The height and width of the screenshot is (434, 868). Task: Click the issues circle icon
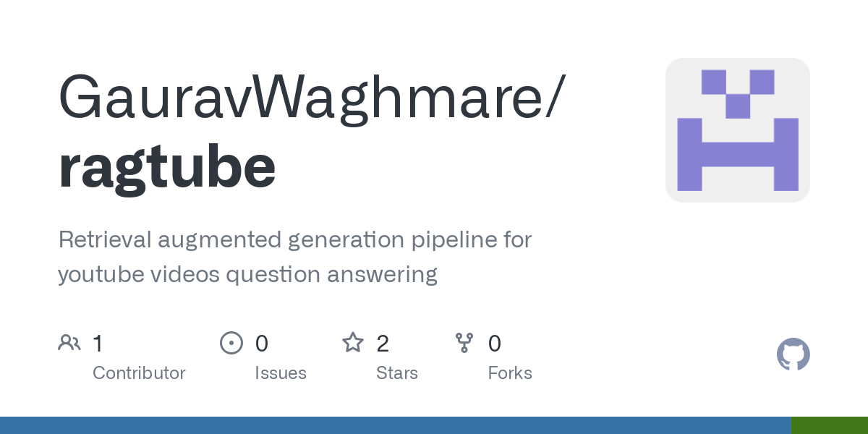point(231,343)
